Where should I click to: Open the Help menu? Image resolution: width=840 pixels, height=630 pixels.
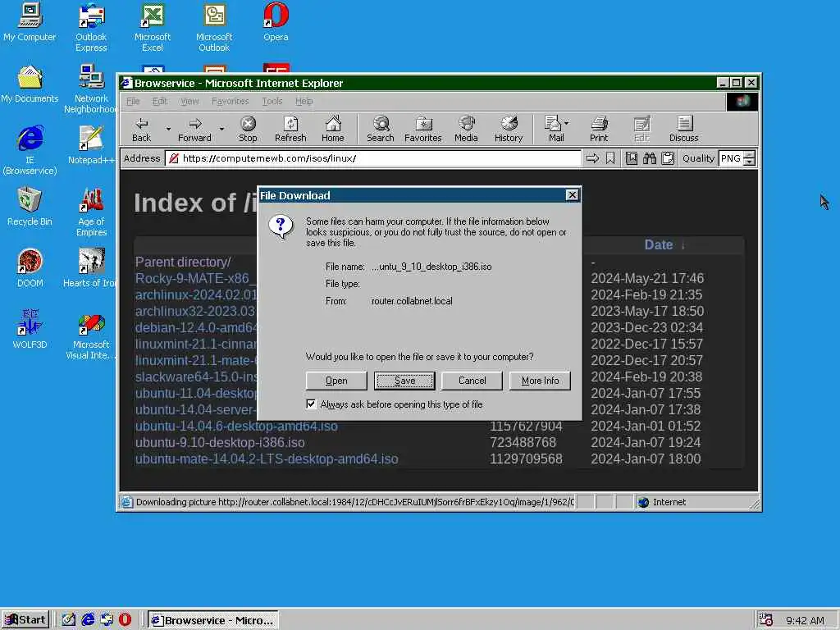(304, 101)
